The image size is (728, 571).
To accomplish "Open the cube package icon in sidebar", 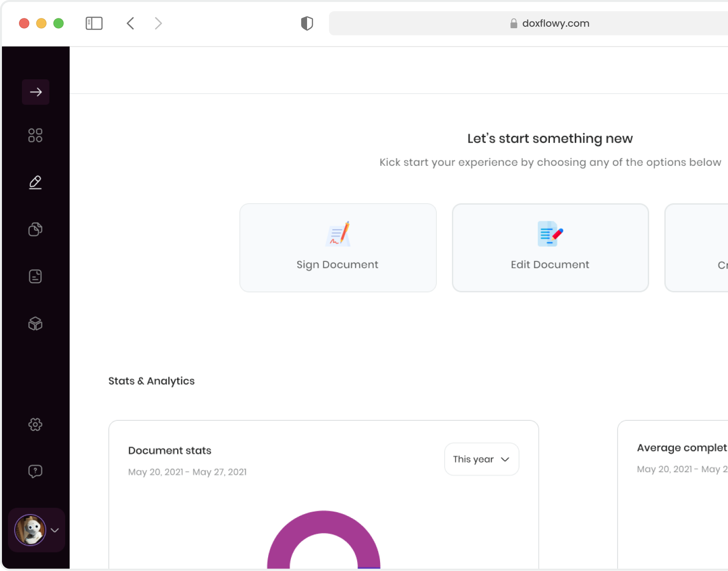I will coord(36,323).
